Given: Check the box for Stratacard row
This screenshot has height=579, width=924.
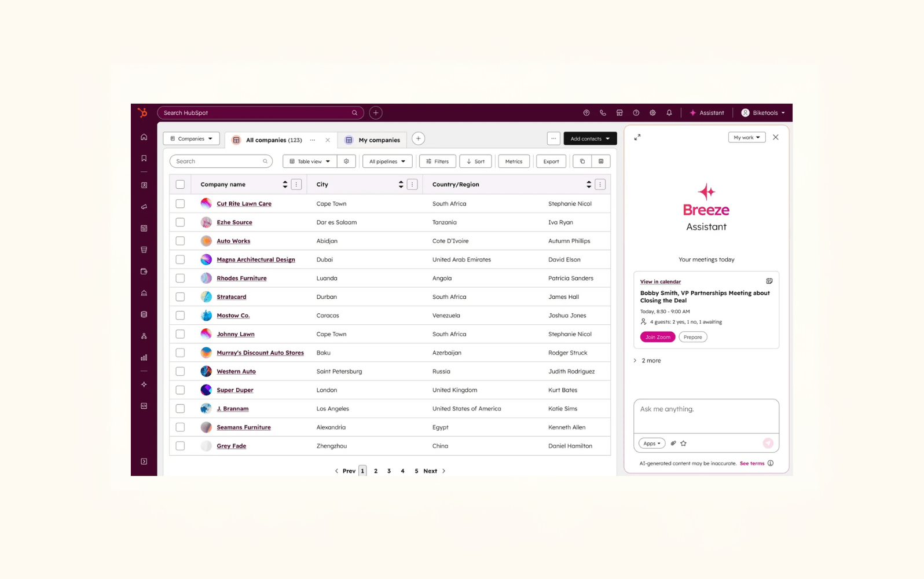Looking at the screenshot, I should [180, 297].
